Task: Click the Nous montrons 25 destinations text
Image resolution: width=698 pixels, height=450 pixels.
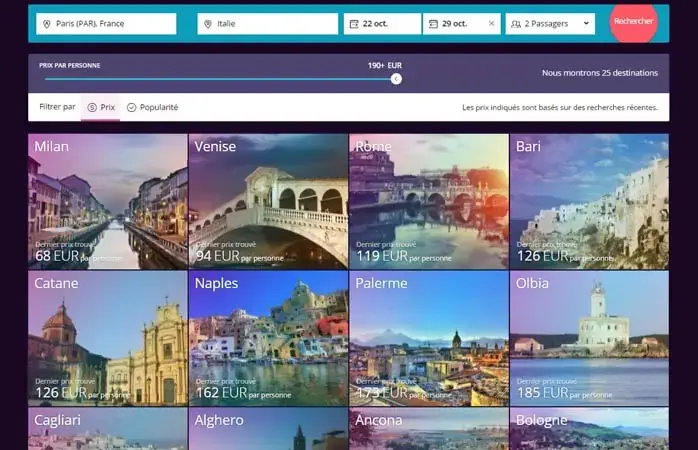Action: pos(600,73)
